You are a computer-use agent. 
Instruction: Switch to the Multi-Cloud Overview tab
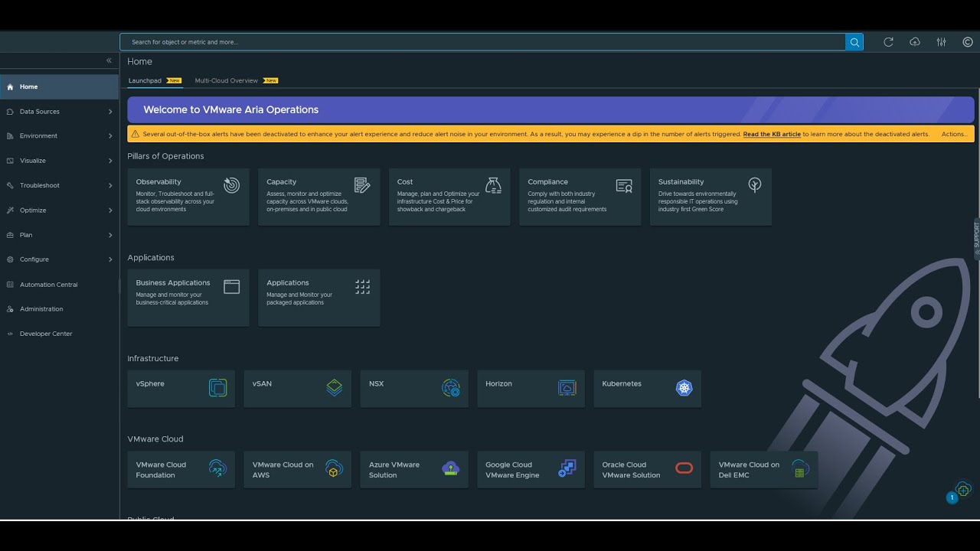pyautogui.click(x=227, y=80)
